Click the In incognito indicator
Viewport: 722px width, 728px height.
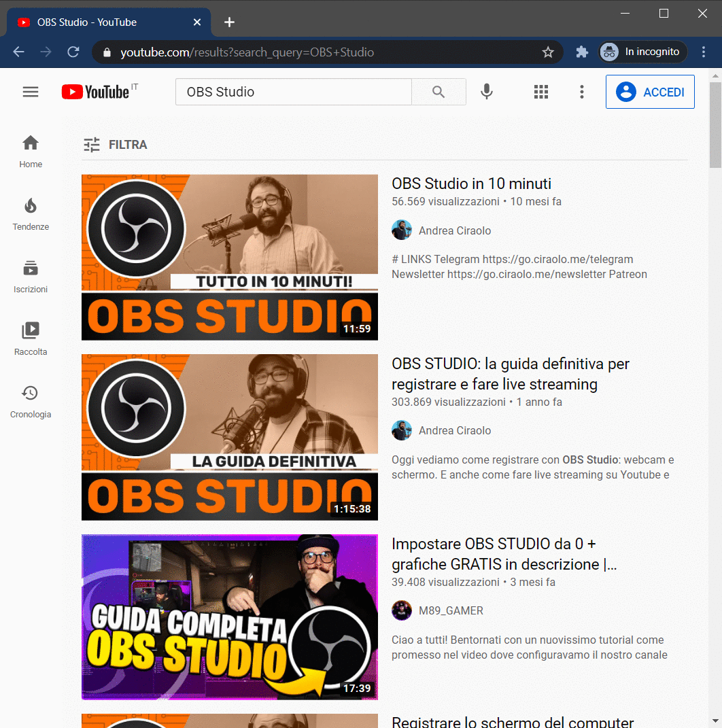click(642, 52)
